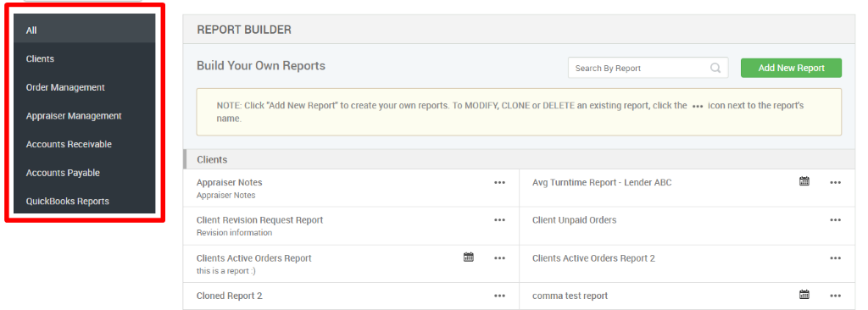This screenshot has width=868, height=310.
Task: Open Accounts Receivable category
Action: tap(85, 145)
